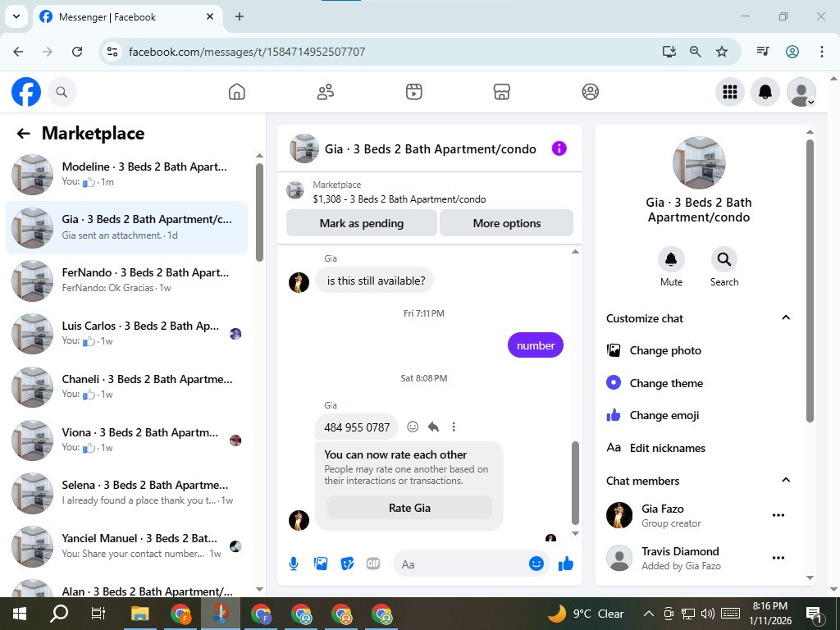Collapse the Customize chat section

click(x=785, y=317)
